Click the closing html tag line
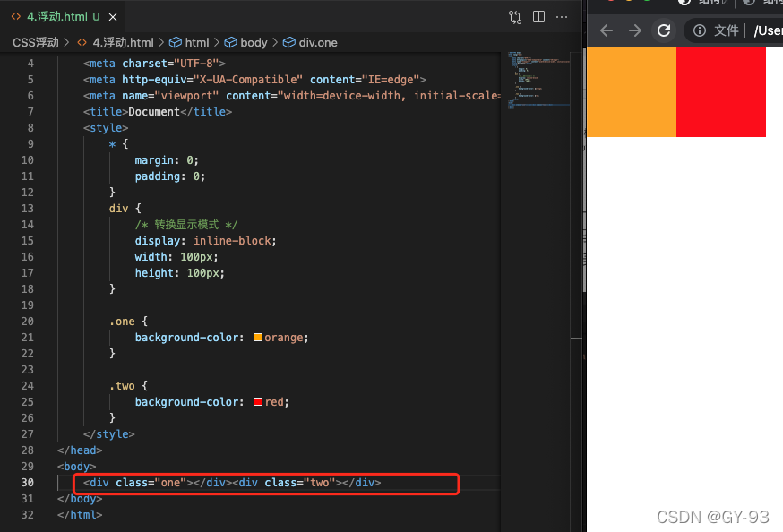The height and width of the screenshot is (532, 783). [x=80, y=515]
